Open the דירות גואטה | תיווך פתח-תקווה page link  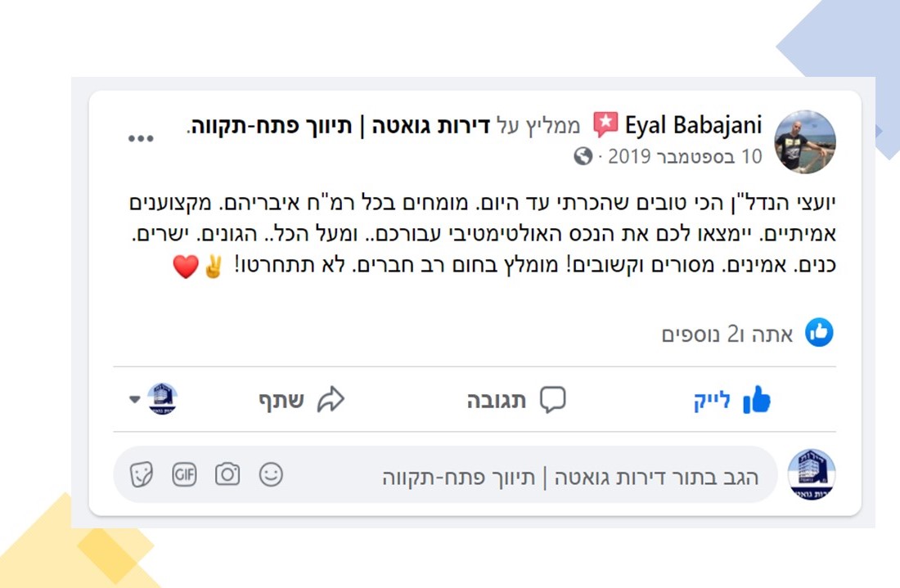(339, 126)
